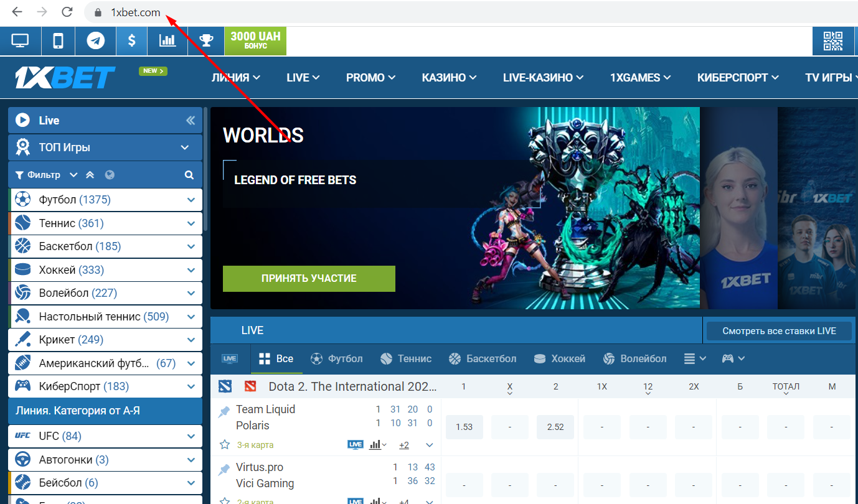Open the LIVE-КАЗИНО menu
This screenshot has width=858, height=504.
click(x=544, y=78)
